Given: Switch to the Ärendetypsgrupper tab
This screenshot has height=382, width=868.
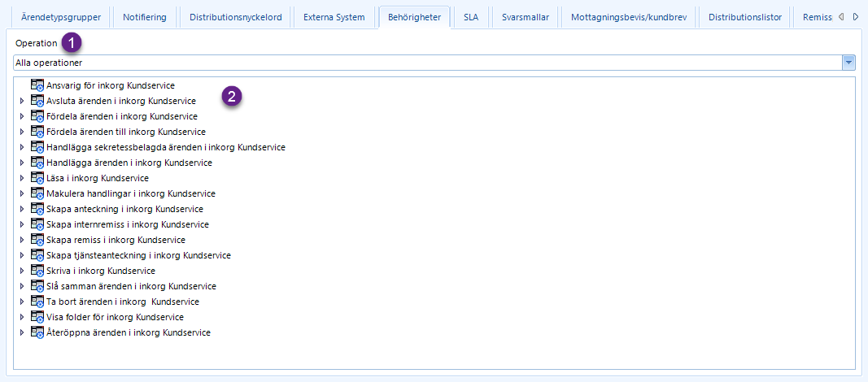Looking at the screenshot, I should [x=61, y=17].
